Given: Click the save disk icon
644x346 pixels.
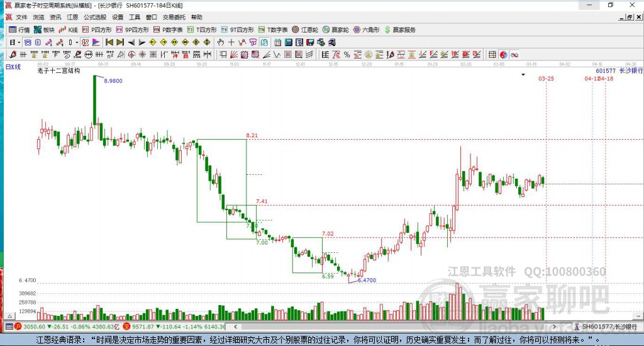Looking at the screenshot, I should 310,42.
